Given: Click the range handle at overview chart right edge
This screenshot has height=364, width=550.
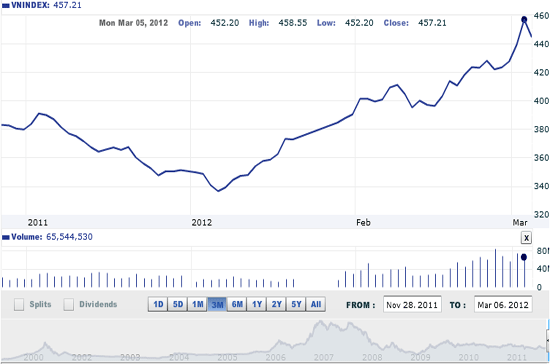Looking at the screenshot, I should (548, 341).
